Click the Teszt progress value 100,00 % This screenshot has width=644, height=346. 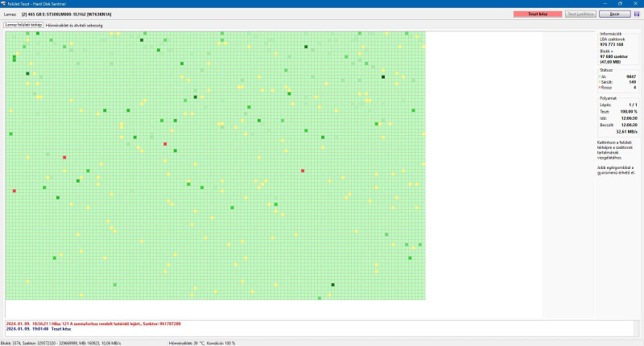pyautogui.click(x=630, y=112)
